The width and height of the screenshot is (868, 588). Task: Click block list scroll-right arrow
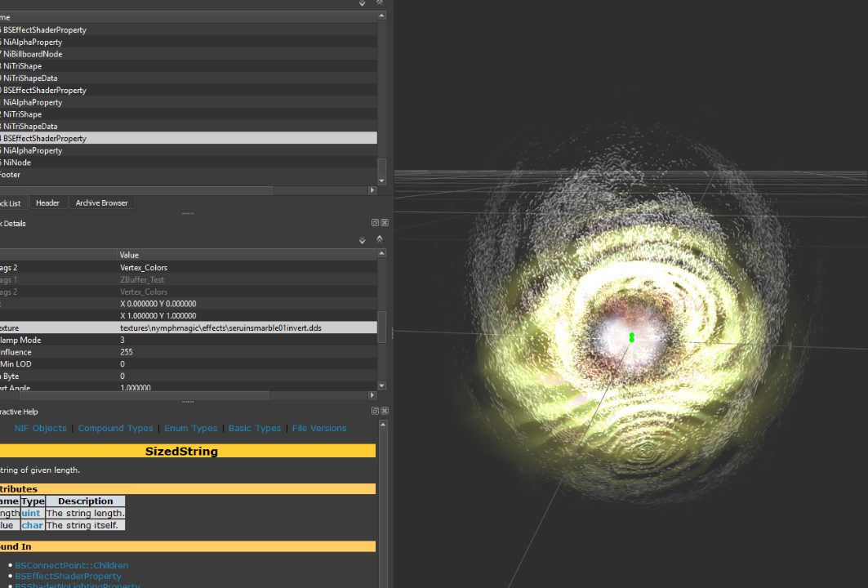[x=372, y=190]
